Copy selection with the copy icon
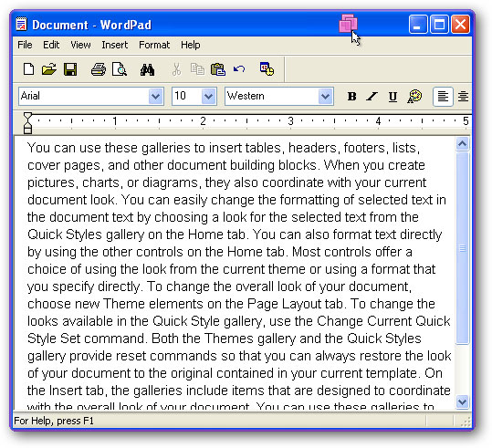This screenshot has width=492, height=448. coord(197,69)
